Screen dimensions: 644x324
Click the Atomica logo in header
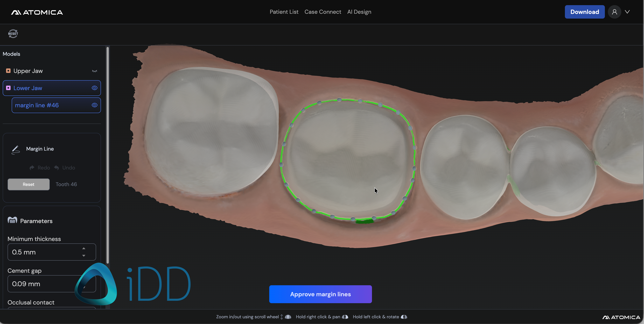(x=37, y=12)
